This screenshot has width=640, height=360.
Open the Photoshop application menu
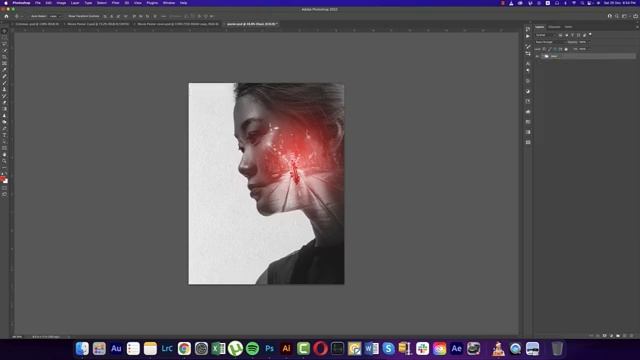click(21, 3)
